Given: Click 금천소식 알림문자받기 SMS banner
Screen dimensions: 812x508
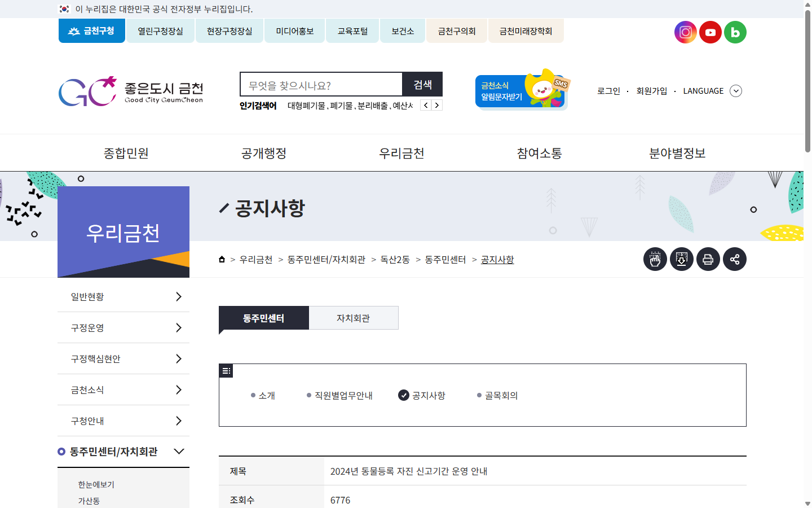Looking at the screenshot, I should 522,90.
